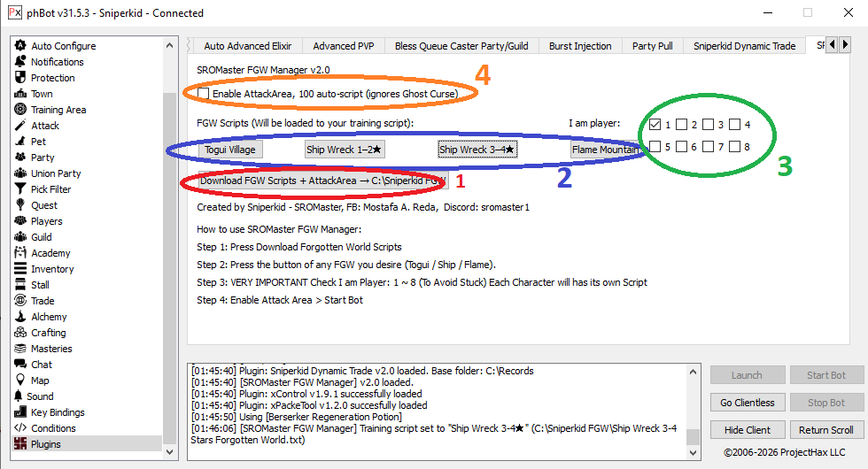Select the Map pin icon
Screen dimensions: 868x469
coord(20,381)
